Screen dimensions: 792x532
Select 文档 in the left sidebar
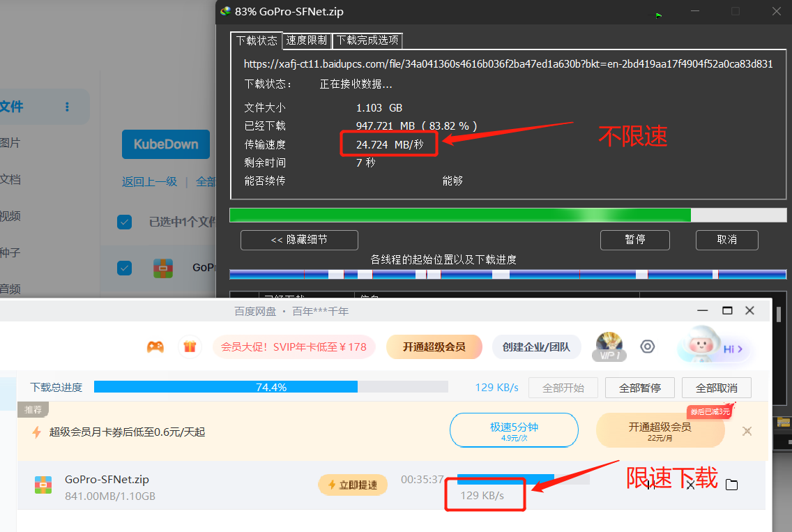10,179
